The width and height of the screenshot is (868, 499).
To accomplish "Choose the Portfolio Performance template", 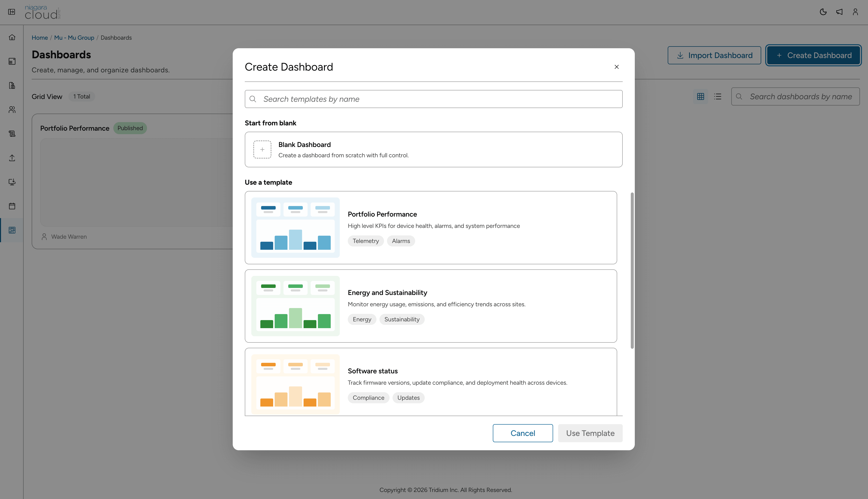I will pyautogui.click(x=431, y=228).
